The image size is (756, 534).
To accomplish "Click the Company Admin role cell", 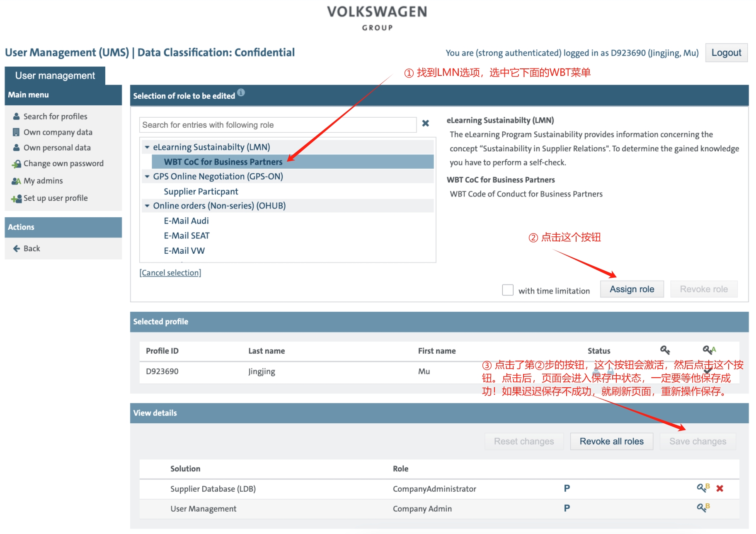I will [422, 509].
